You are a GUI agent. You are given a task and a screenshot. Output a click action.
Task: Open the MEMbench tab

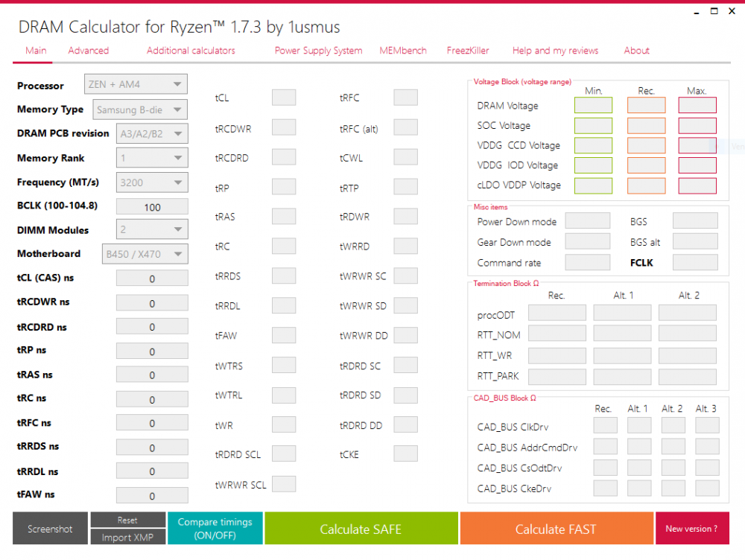point(402,51)
